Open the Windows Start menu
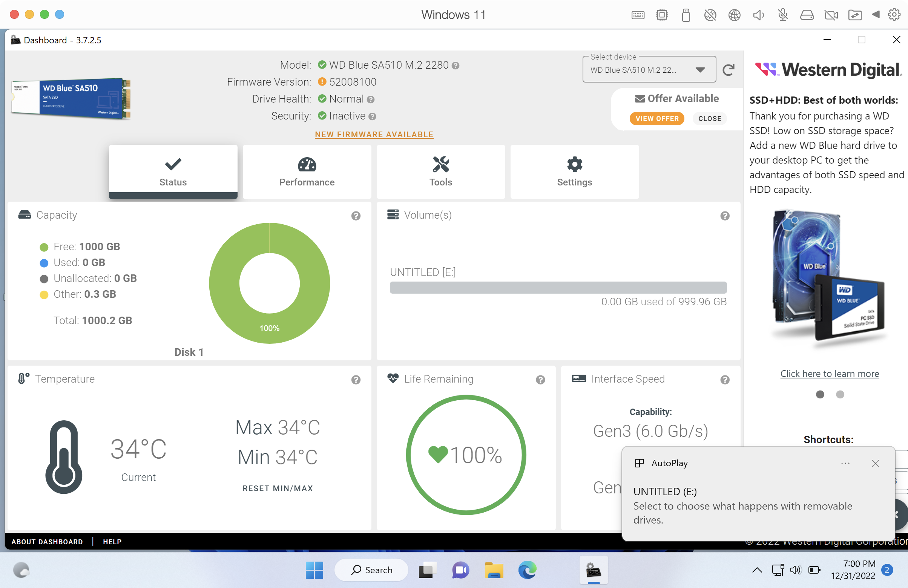Viewport: 908px width, 588px height. (314, 570)
